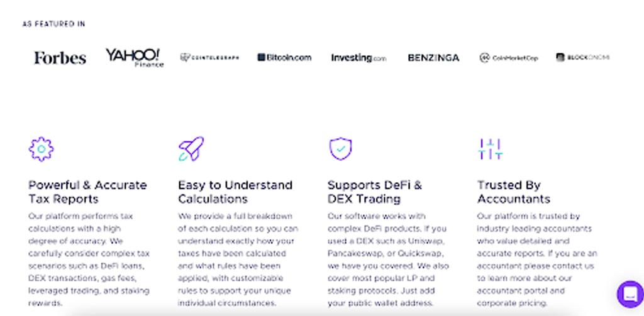The width and height of the screenshot is (644, 316).
Task: Click the shield checkmark icon
Action: (x=340, y=148)
